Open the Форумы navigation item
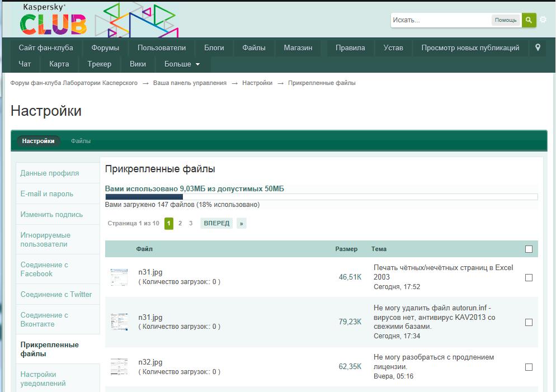This screenshot has height=392, width=556. point(105,48)
